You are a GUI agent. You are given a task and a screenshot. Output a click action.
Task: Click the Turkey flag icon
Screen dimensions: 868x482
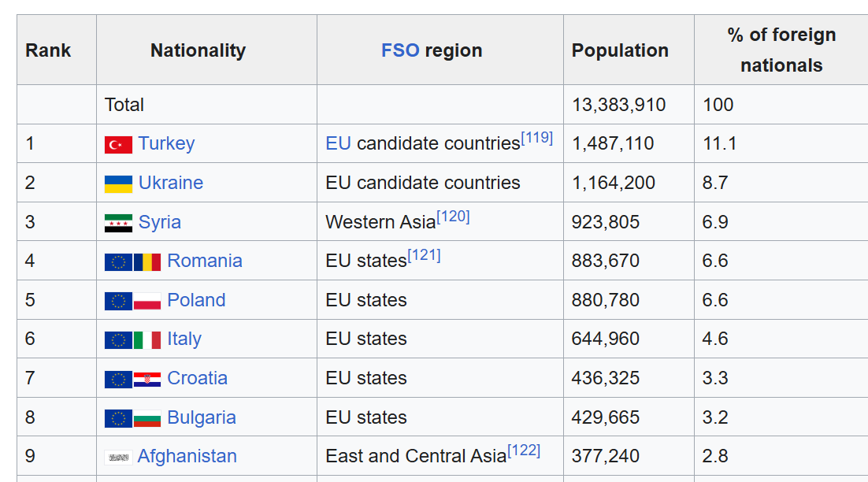click(x=118, y=144)
